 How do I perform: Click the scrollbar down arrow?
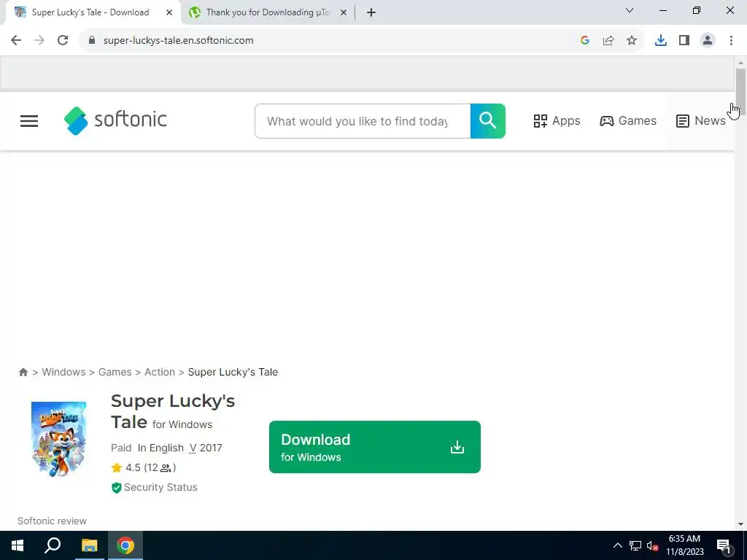click(x=740, y=524)
